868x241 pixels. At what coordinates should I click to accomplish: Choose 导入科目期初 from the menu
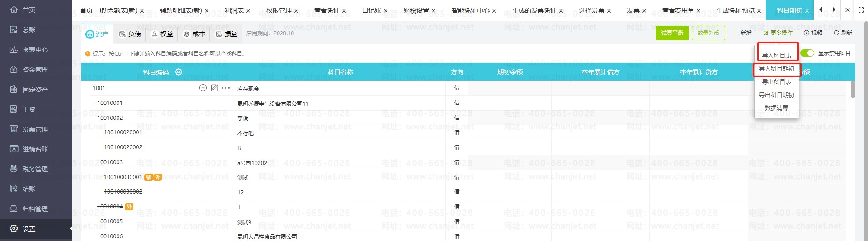tap(776, 69)
